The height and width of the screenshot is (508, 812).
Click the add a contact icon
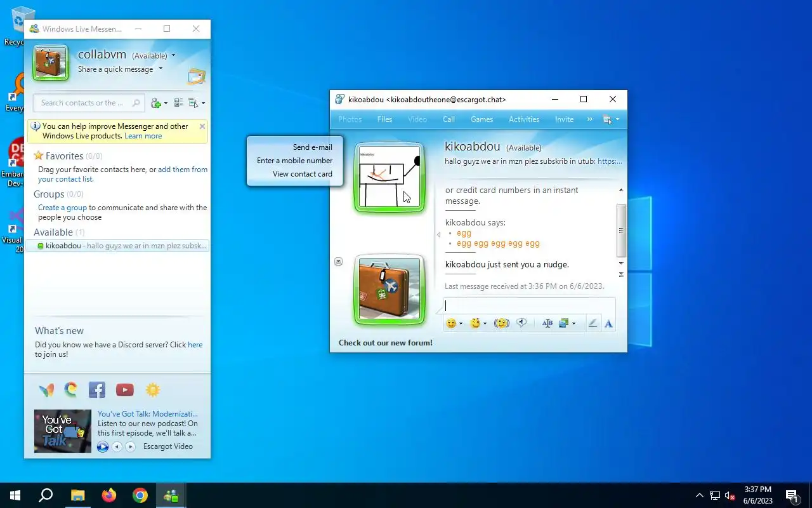pos(156,103)
